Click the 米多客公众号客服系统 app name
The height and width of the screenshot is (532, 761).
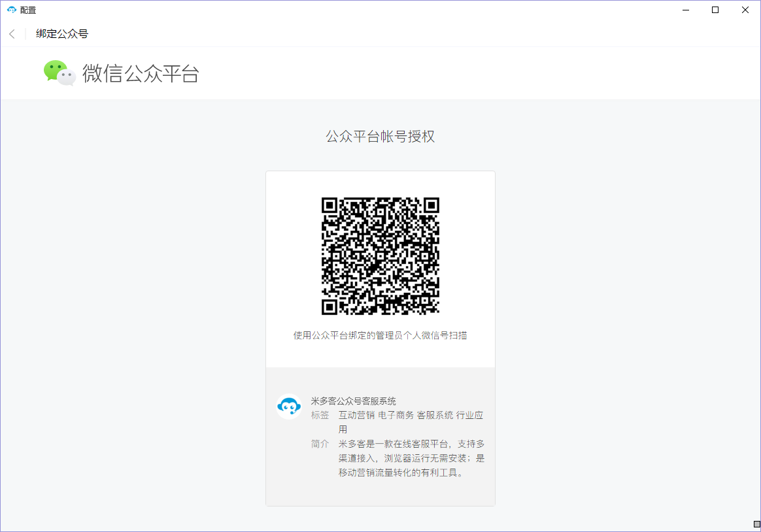pos(353,401)
